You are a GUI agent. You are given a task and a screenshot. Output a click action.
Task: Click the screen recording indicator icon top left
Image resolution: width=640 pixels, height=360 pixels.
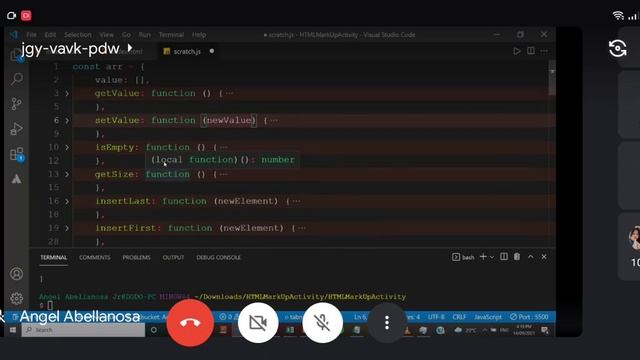pos(26,16)
